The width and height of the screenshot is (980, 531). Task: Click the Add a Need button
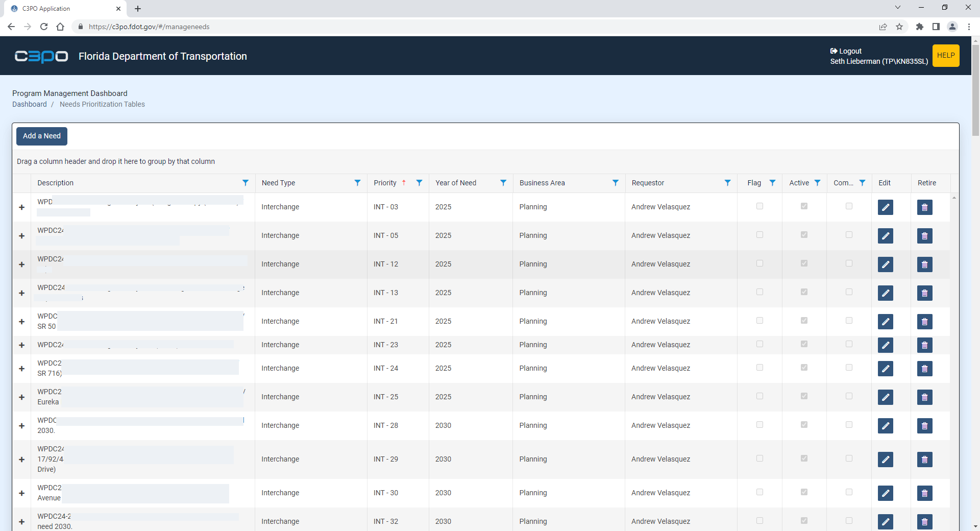coord(42,136)
